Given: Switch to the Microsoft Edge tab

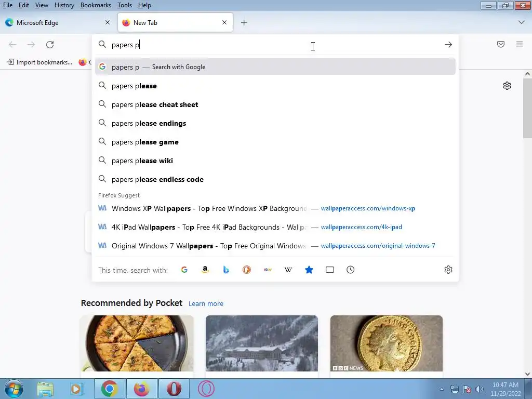Looking at the screenshot, I should click(x=58, y=23).
